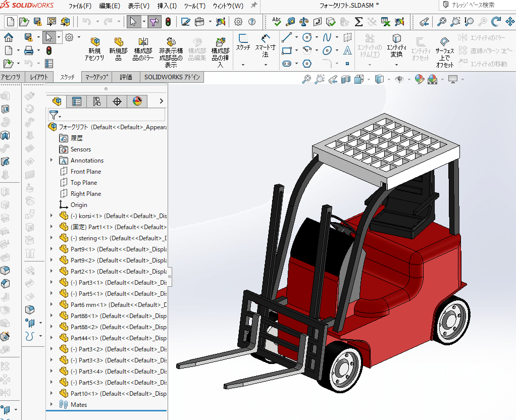The height and width of the screenshot is (420, 516).
Task: Activate the Zoom to Fit view icon
Action: click(x=307, y=79)
